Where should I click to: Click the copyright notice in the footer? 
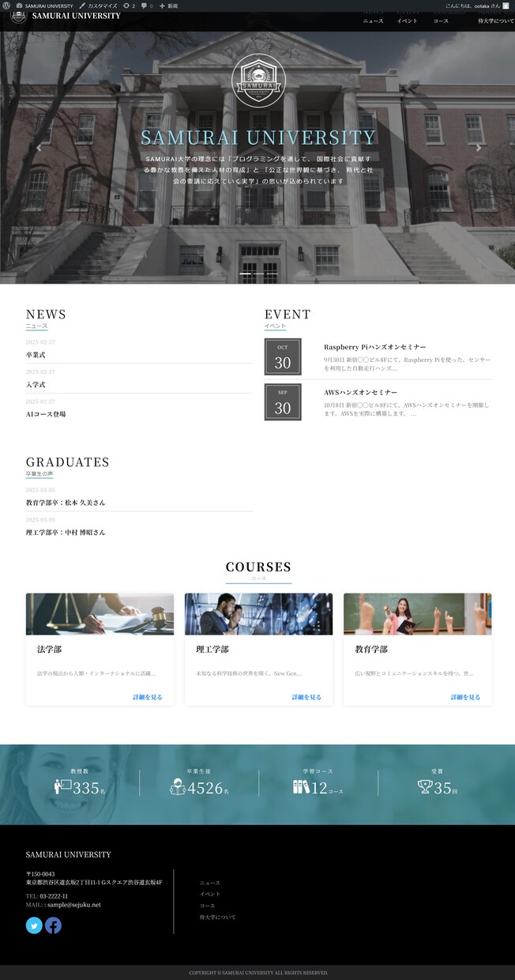click(258, 973)
